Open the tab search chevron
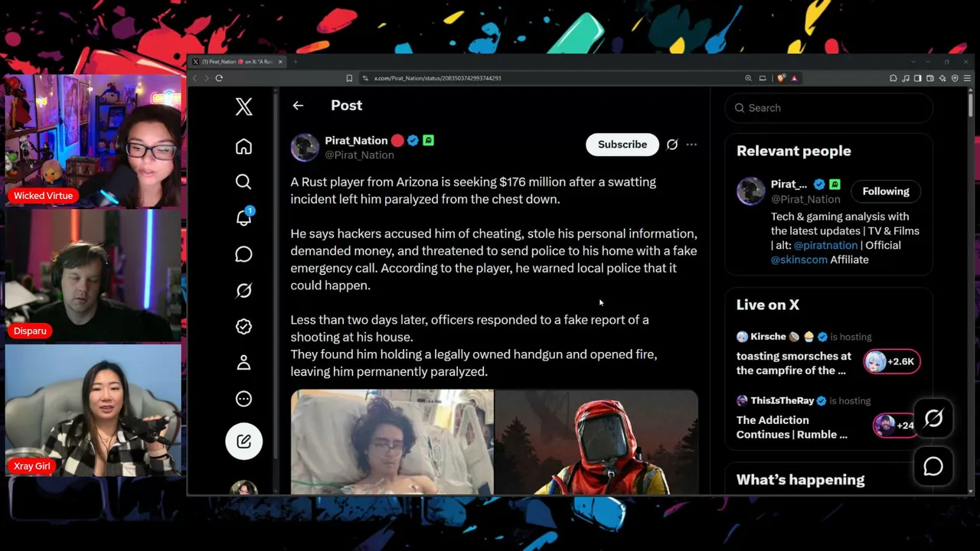 pos(913,61)
